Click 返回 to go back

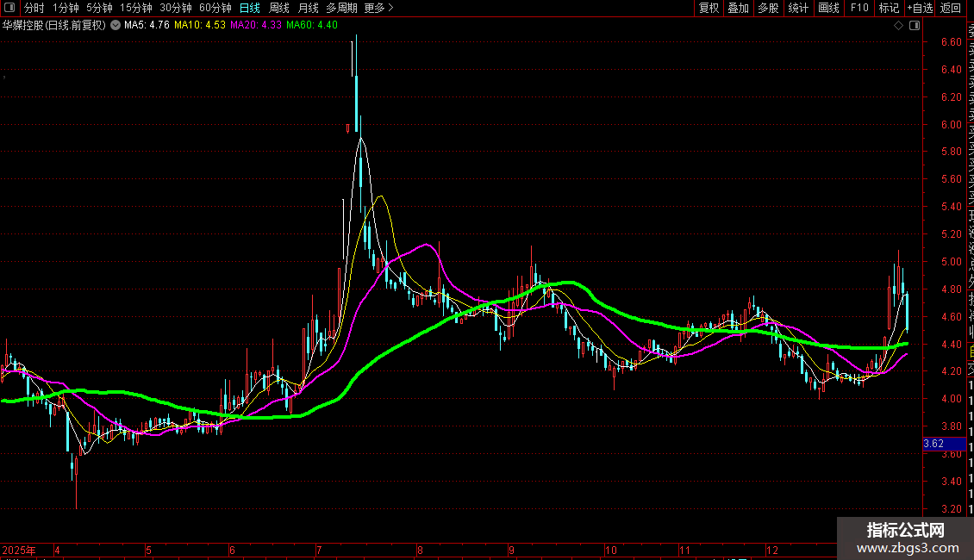pos(951,8)
